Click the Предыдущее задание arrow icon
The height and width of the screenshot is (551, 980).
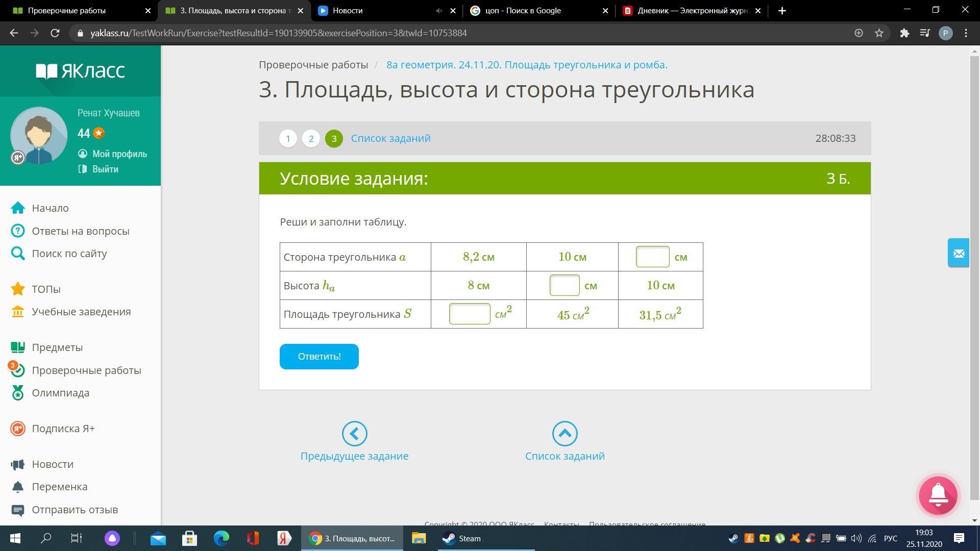(x=354, y=434)
